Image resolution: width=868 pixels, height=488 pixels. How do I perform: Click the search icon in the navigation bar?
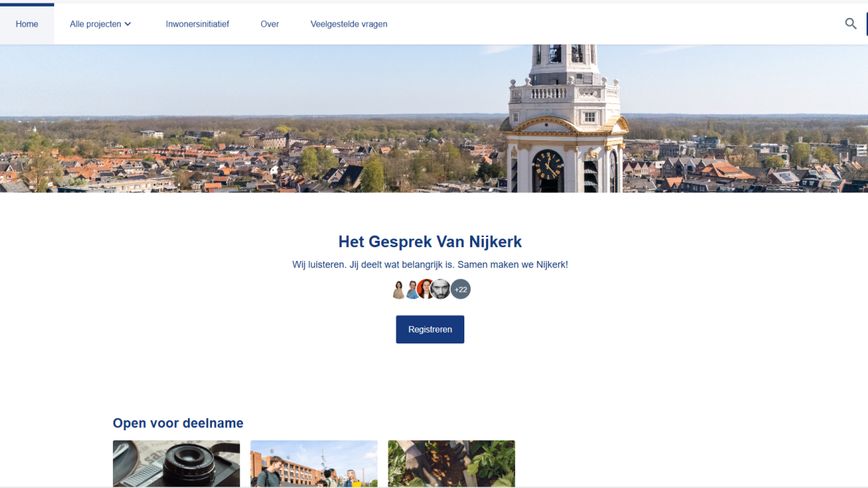click(851, 24)
